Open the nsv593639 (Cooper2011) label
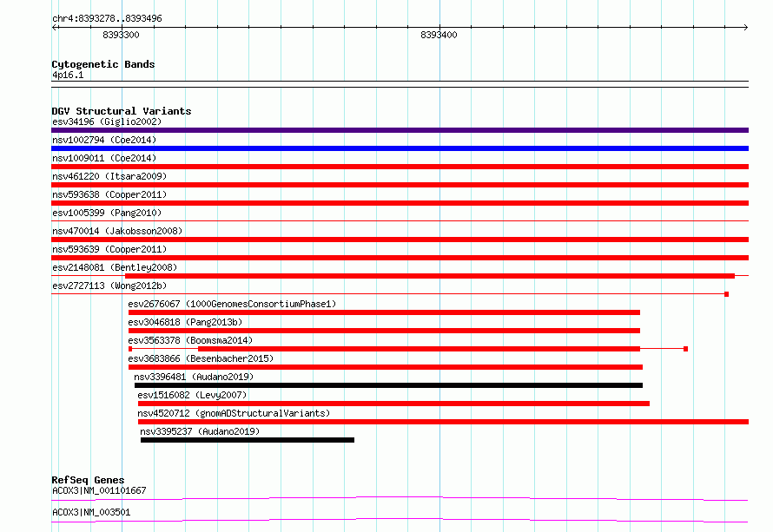 (x=109, y=249)
